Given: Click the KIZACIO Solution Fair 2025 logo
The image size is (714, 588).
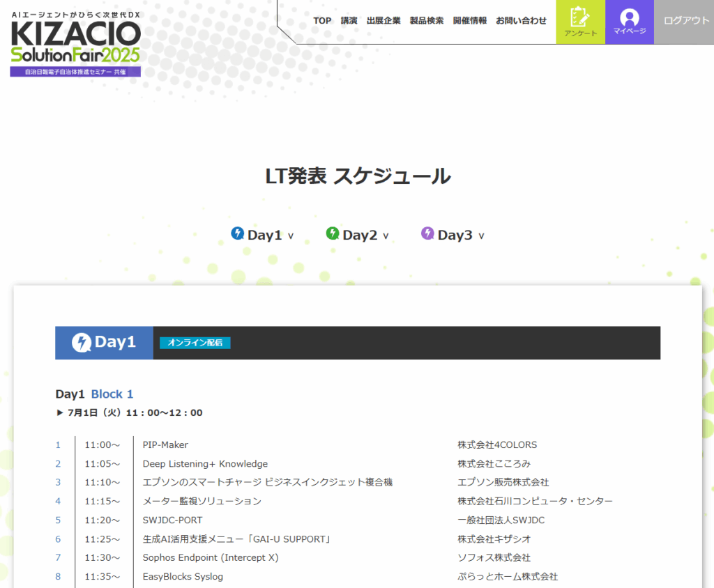Looking at the screenshot, I should point(75,44).
